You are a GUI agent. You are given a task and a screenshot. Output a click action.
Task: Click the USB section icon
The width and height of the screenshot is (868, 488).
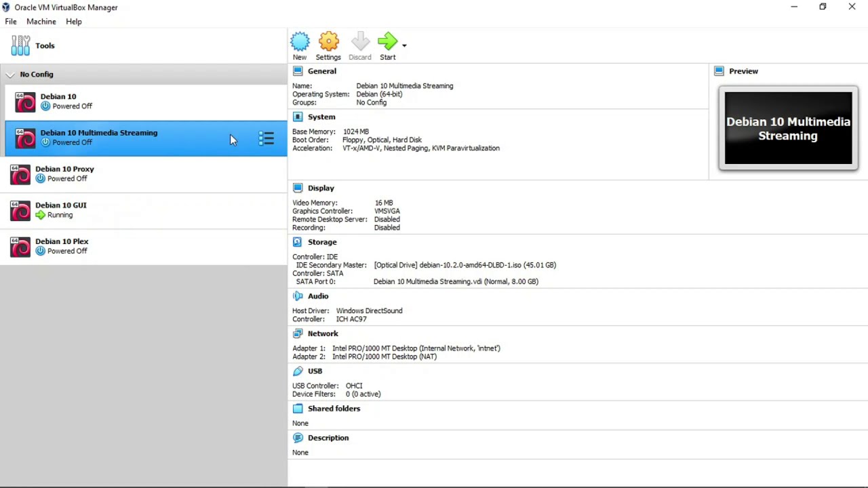click(x=298, y=371)
